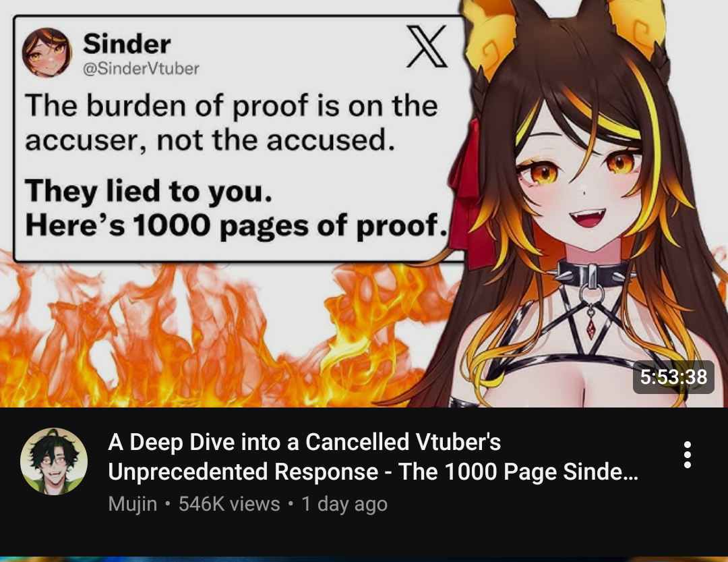Click the 546K views text
The height and width of the screenshot is (562, 728).
click(x=229, y=504)
